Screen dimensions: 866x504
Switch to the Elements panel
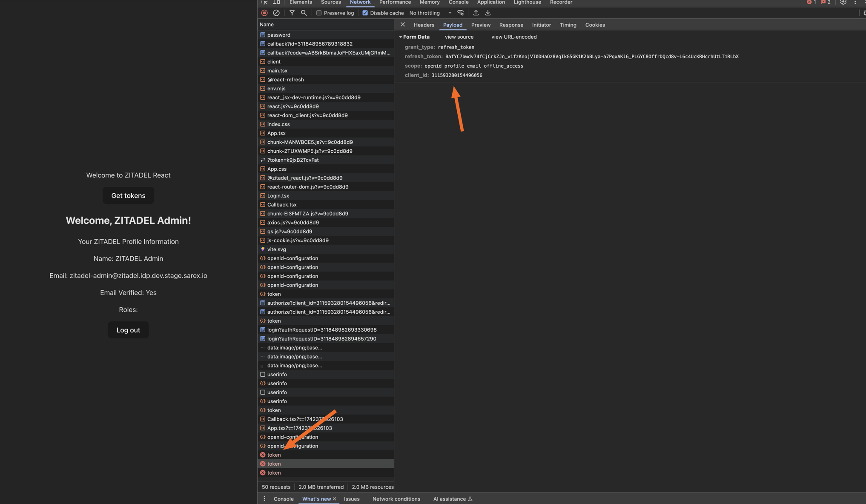pyautogui.click(x=301, y=2)
